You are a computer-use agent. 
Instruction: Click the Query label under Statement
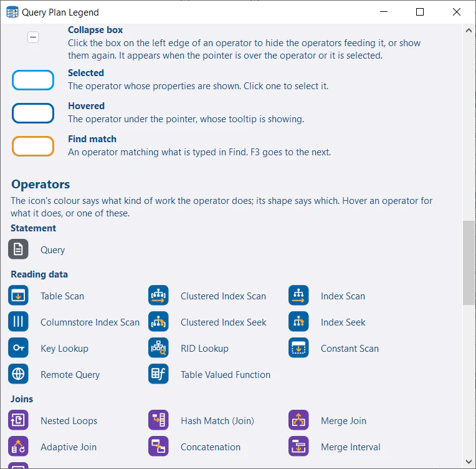(x=53, y=250)
